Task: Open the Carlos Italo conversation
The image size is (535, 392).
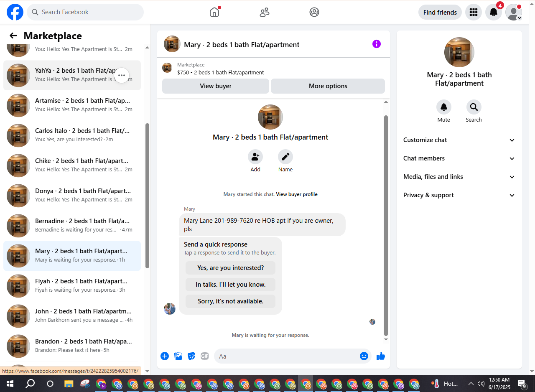Action: click(x=72, y=135)
